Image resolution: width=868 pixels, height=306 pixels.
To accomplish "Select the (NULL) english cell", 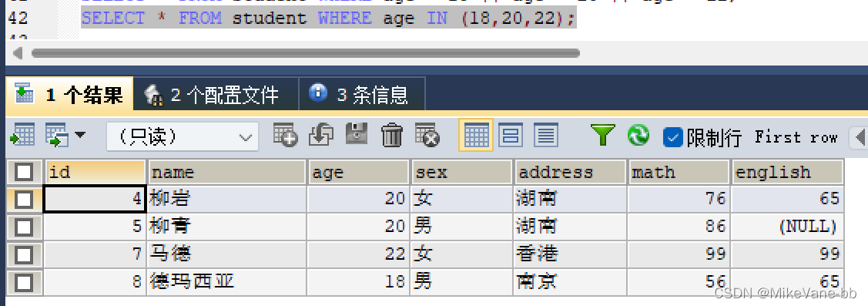I will 788,227.
